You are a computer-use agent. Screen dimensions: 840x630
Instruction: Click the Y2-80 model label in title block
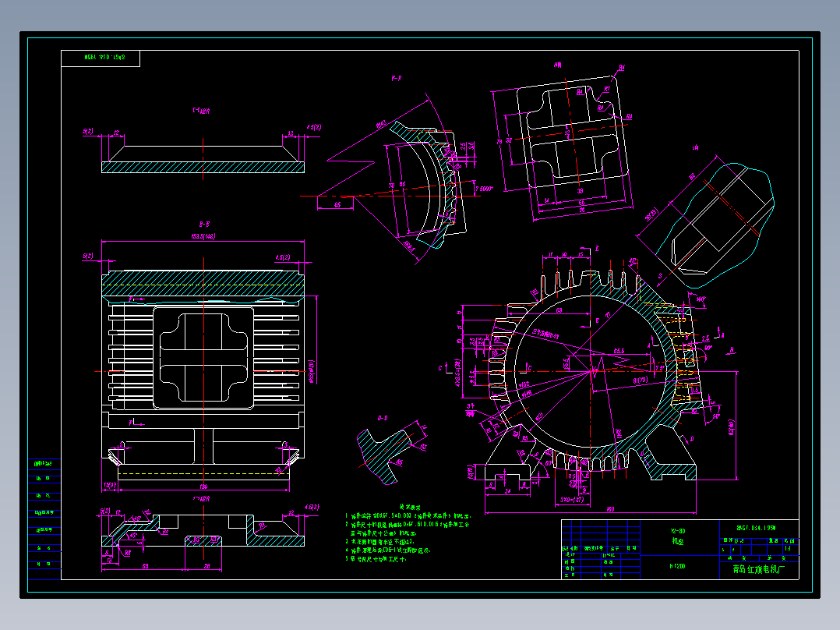point(678,531)
